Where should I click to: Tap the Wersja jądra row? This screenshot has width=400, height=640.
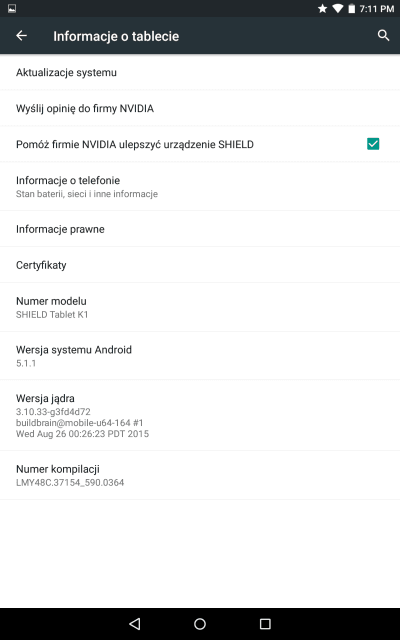(x=200, y=416)
